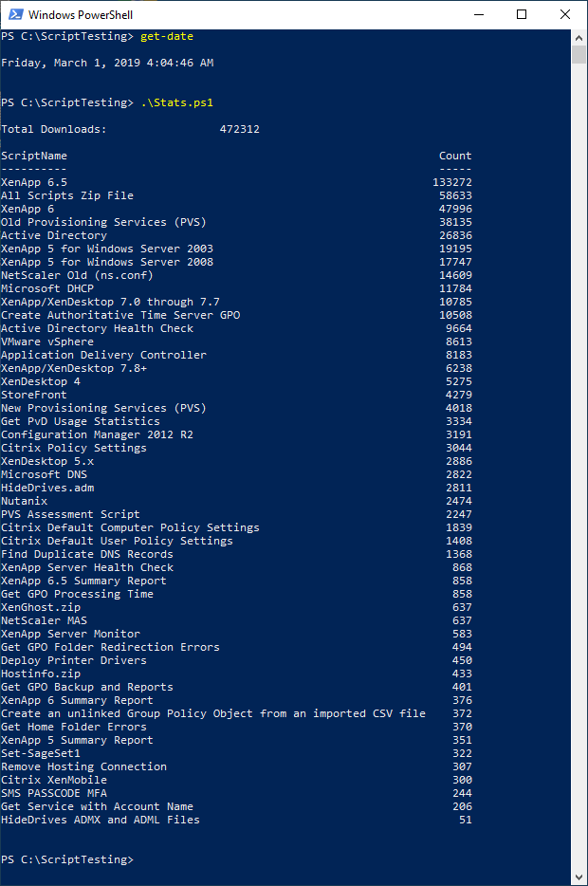Viewport: 588px width, 886px height.
Task: Click the HideDrives ADMX and ADML Files row
Action: pyautogui.click(x=101, y=820)
